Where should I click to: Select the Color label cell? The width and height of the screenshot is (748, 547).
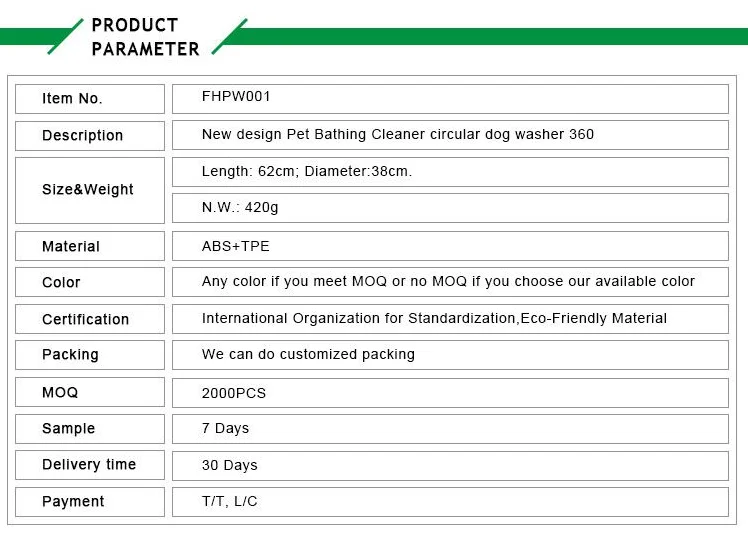tap(89, 282)
